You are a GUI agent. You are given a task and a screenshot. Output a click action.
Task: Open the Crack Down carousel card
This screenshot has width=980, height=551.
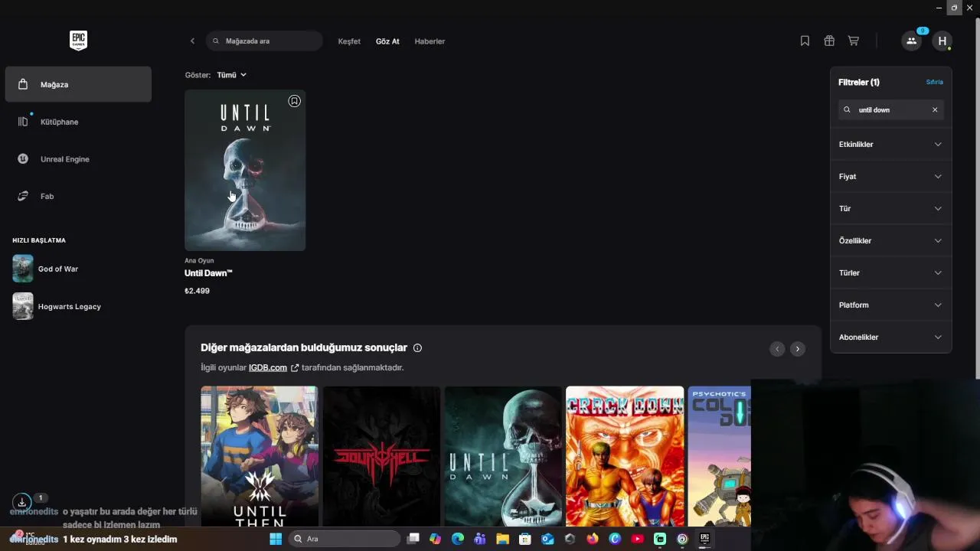[x=625, y=456]
